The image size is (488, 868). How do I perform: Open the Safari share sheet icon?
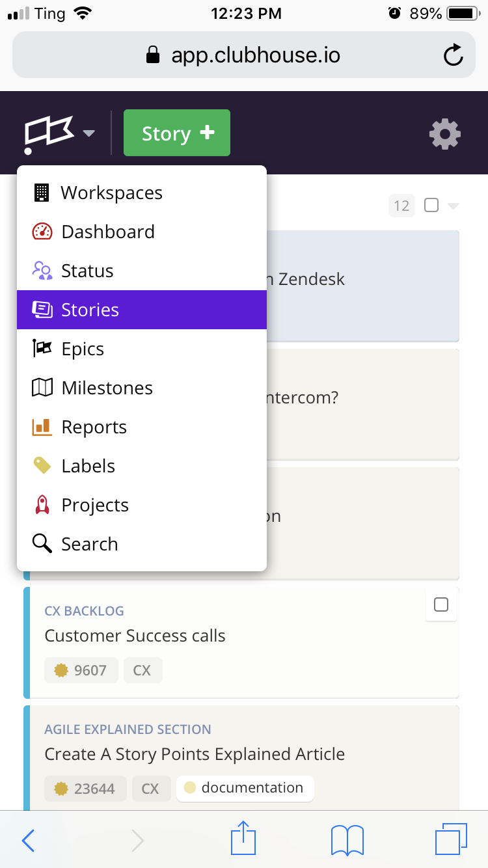click(244, 839)
